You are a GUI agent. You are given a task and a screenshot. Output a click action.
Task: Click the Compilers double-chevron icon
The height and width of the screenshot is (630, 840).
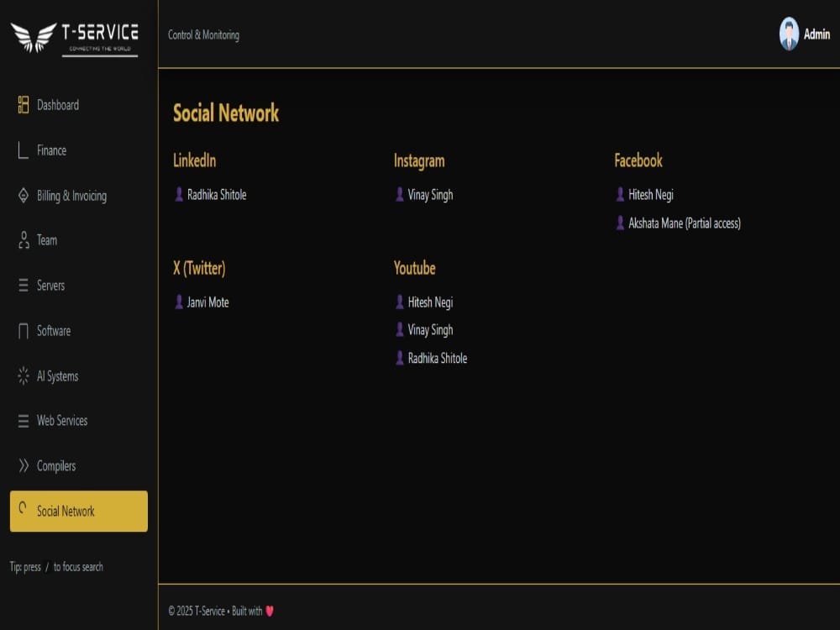click(x=23, y=465)
